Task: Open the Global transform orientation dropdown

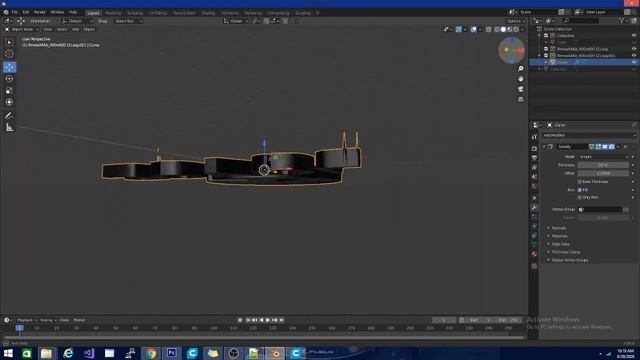Action: [236, 21]
